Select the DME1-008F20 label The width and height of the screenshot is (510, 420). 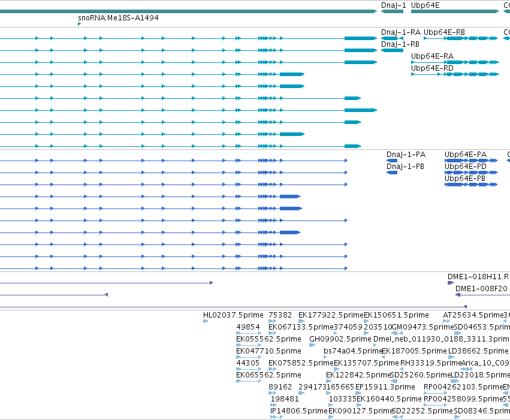tap(481, 289)
